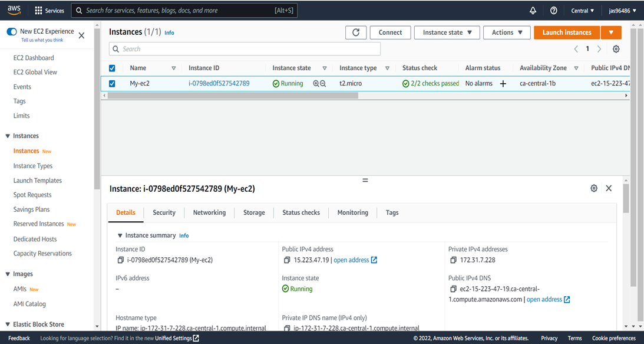This screenshot has width=644, height=344.
Task: Switch to the Networking tab
Action: click(209, 213)
